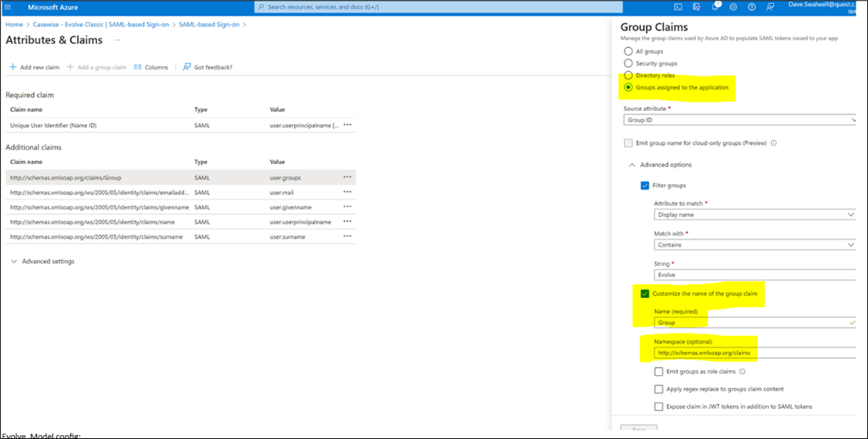Open the notifications bell
Screen dimensions: 868x439
pyautogui.click(x=714, y=7)
